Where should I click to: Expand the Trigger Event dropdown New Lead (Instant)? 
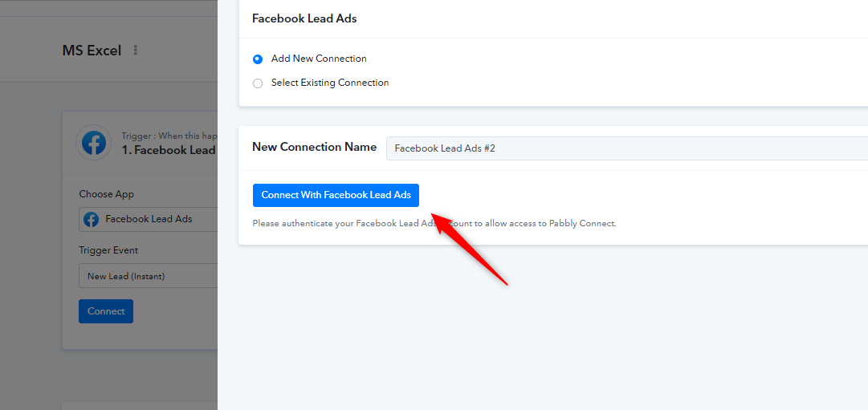click(x=149, y=275)
